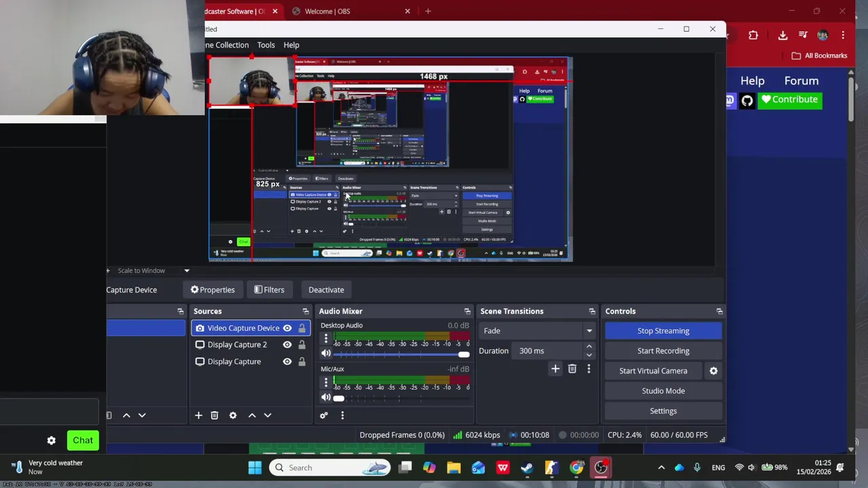Remove the transition using the trash icon
This screenshot has width=868, height=488.
[572, 369]
